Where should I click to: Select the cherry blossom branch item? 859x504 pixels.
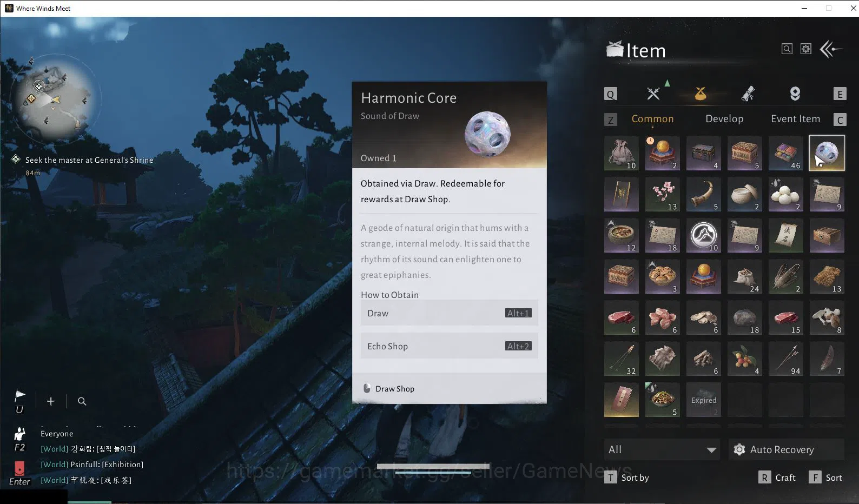[x=663, y=195]
